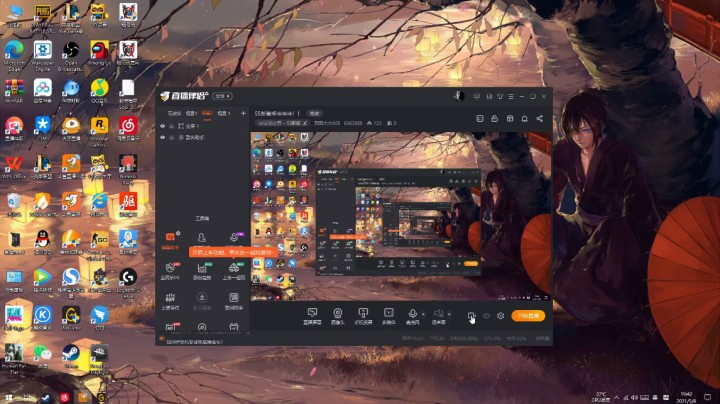This screenshot has height=404, width=720.
Task: Open Microsoft Edge on the desktop
Action: tap(14, 55)
